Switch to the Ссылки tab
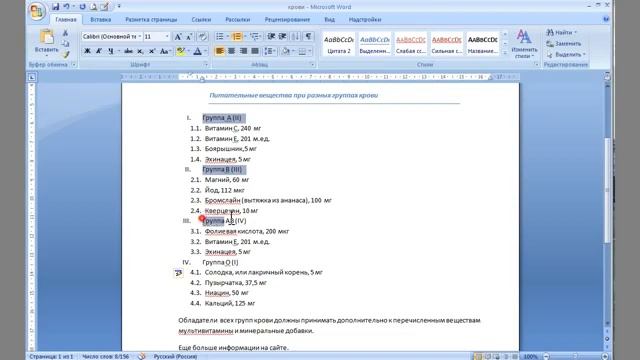 [x=201, y=20]
